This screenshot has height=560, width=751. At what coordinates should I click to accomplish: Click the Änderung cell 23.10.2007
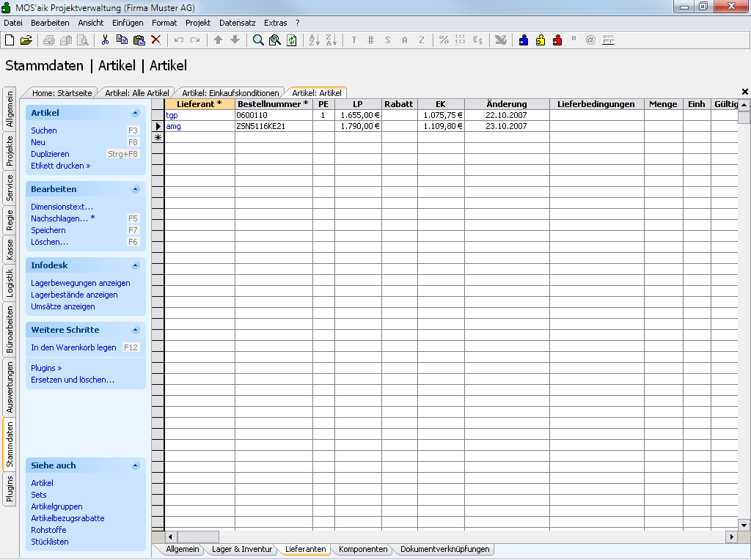(507, 126)
